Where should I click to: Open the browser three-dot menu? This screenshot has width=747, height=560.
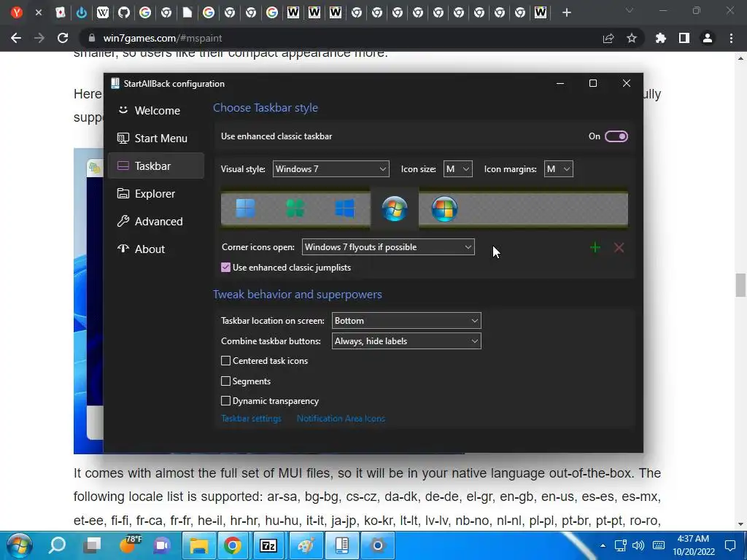[x=731, y=38]
